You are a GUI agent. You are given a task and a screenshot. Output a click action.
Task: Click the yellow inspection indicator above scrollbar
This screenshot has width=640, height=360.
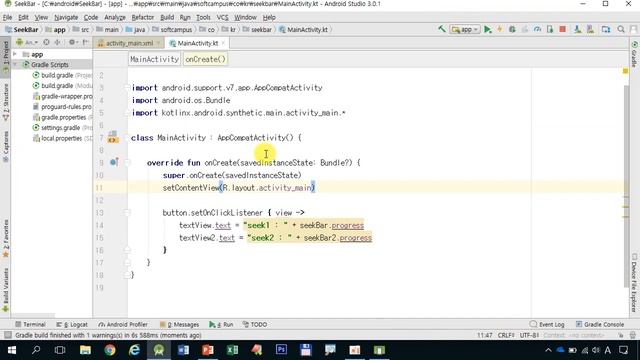[625, 71]
